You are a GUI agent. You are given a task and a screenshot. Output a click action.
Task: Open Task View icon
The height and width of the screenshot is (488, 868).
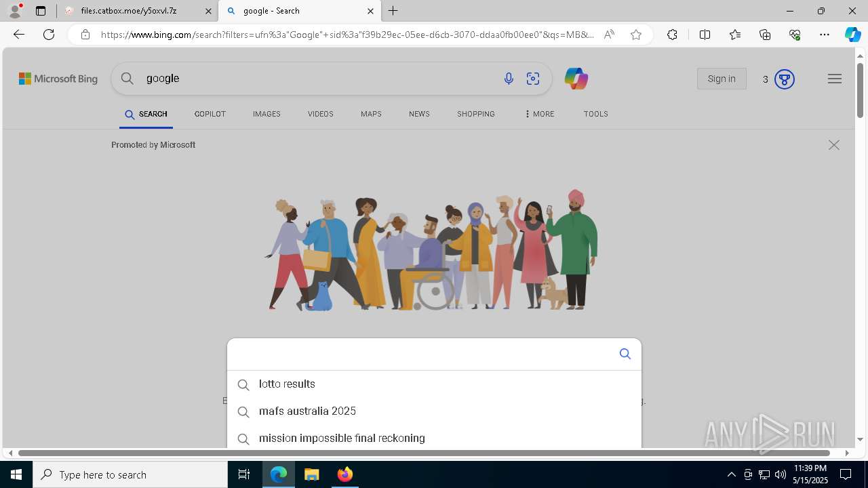click(244, 474)
